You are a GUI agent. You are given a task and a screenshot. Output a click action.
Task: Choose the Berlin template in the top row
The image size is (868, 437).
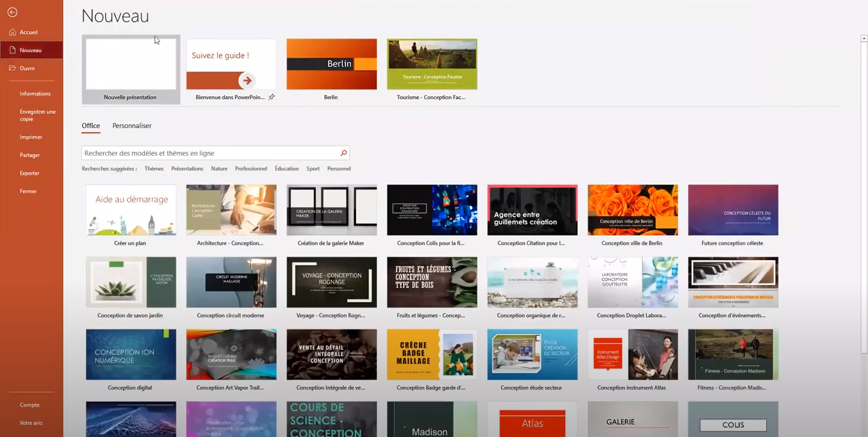click(x=332, y=69)
